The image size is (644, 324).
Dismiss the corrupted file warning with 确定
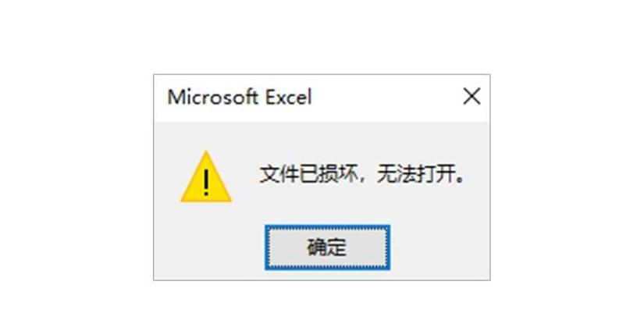(x=327, y=247)
